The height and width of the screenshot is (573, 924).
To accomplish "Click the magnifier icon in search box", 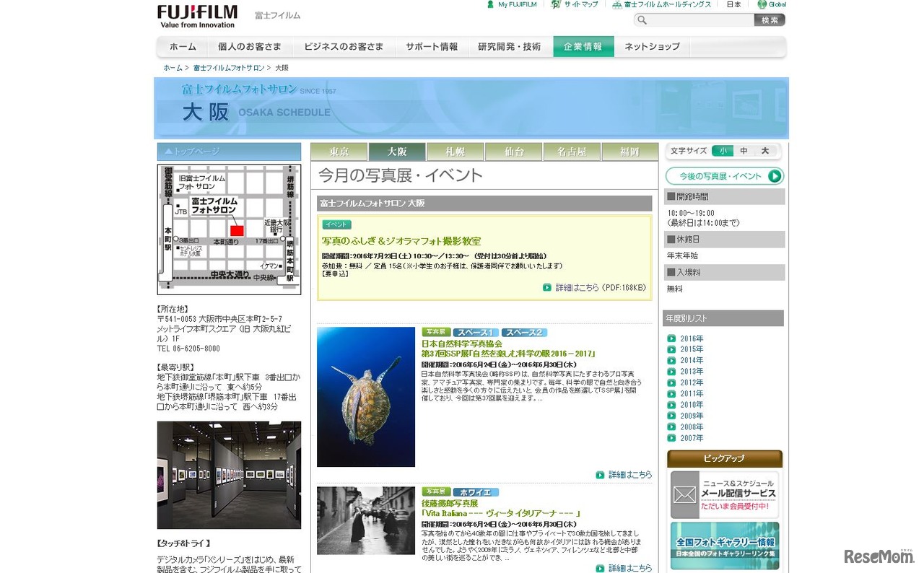I will (642, 20).
